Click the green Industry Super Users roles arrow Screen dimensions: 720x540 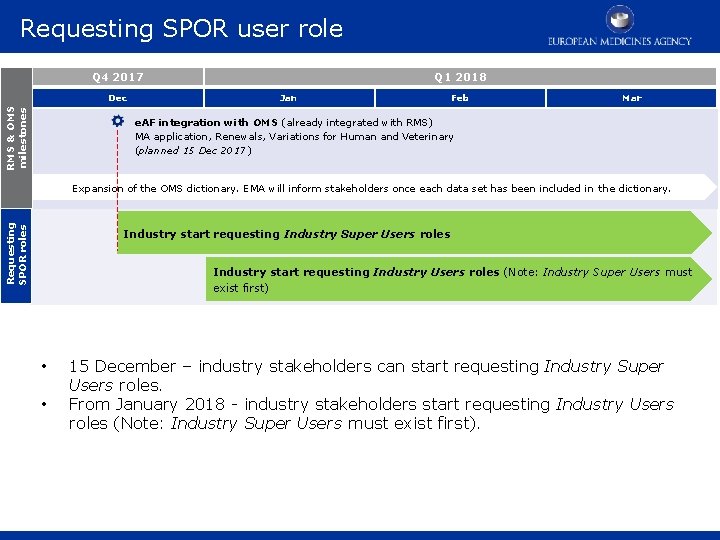point(414,233)
